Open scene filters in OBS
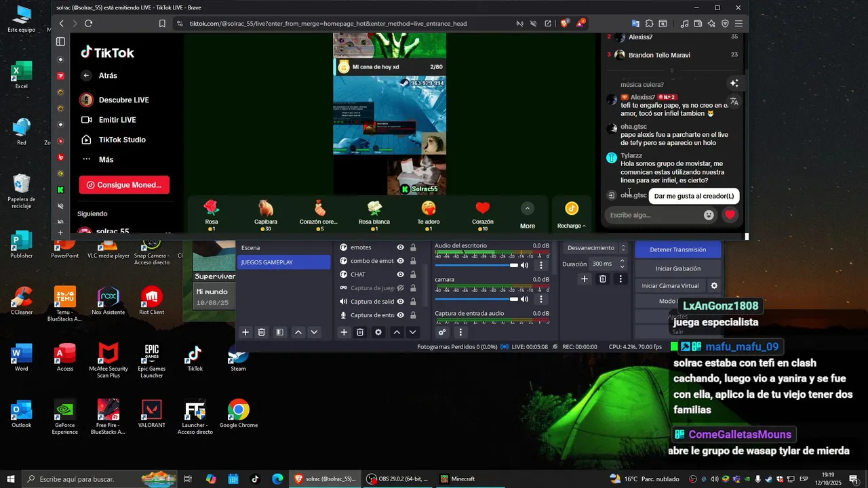The image size is (868, 488). pyautogui.click(x=279, y=332)
